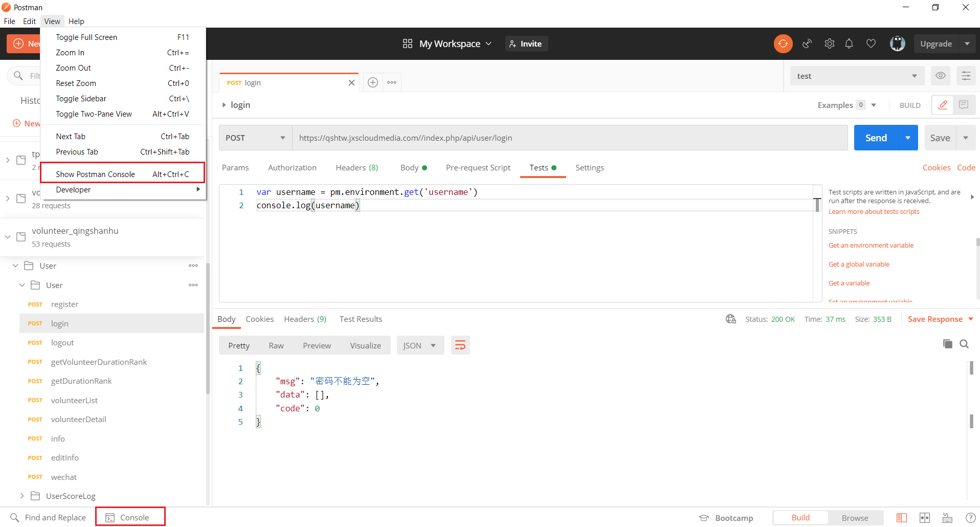Switch to Build mode

[800, 518]
